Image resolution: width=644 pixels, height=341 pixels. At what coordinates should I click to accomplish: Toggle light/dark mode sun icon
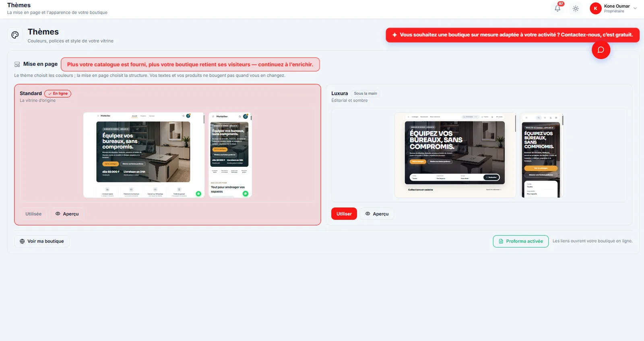pos(576,8)
